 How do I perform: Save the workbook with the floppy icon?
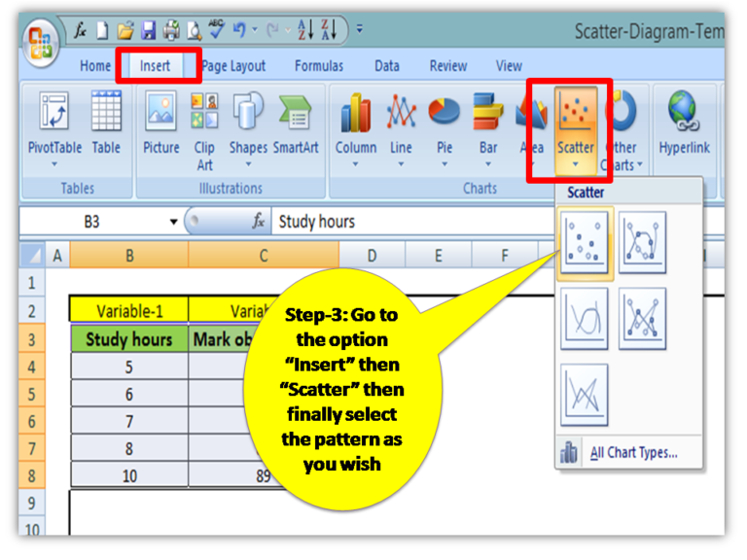(149, 30)
